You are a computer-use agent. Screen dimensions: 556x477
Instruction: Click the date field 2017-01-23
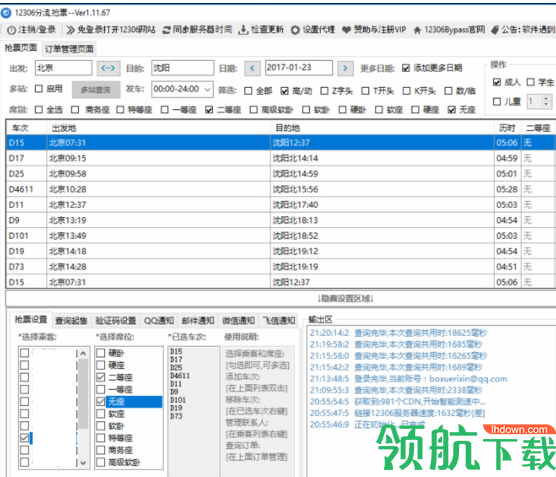coord(299,68)
